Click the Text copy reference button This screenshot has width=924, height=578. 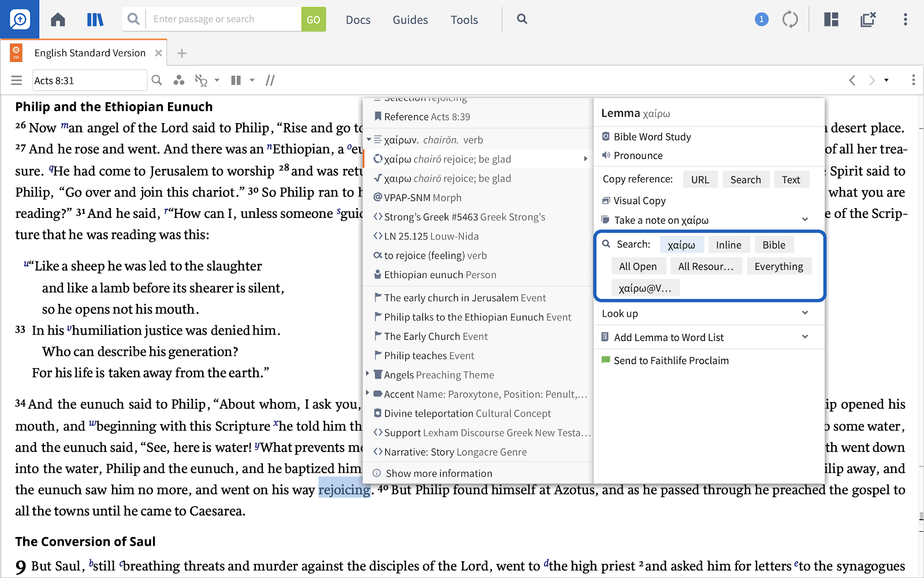click(791, 179)
